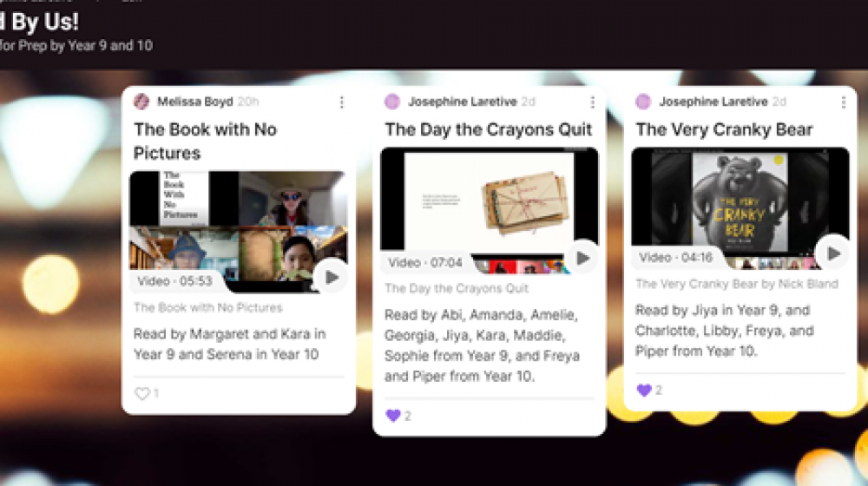Open The Day the Crayons Quit thumbnail
Image resolution: width=868 pixels, height=486 pixels.
[x=490, y=210]
